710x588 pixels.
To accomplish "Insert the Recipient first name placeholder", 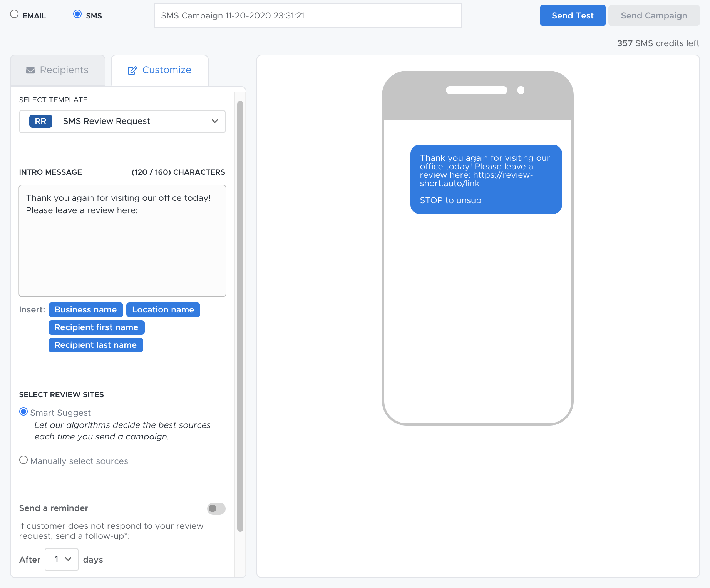I will (x=96, y=327).
